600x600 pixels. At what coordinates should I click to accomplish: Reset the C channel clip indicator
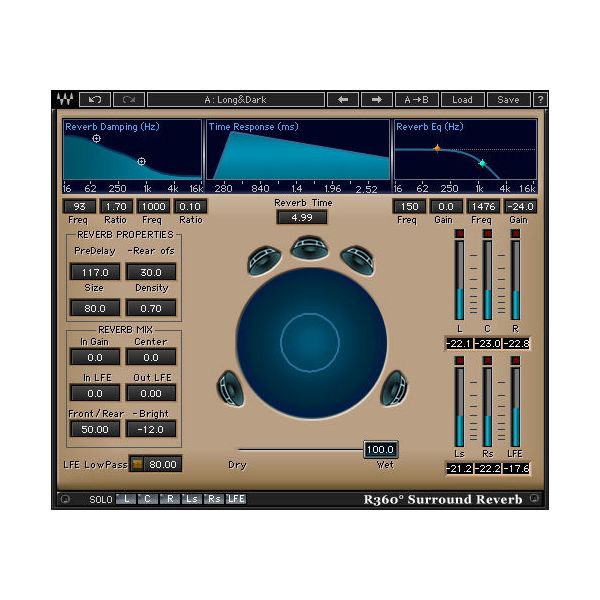[487, 233]
